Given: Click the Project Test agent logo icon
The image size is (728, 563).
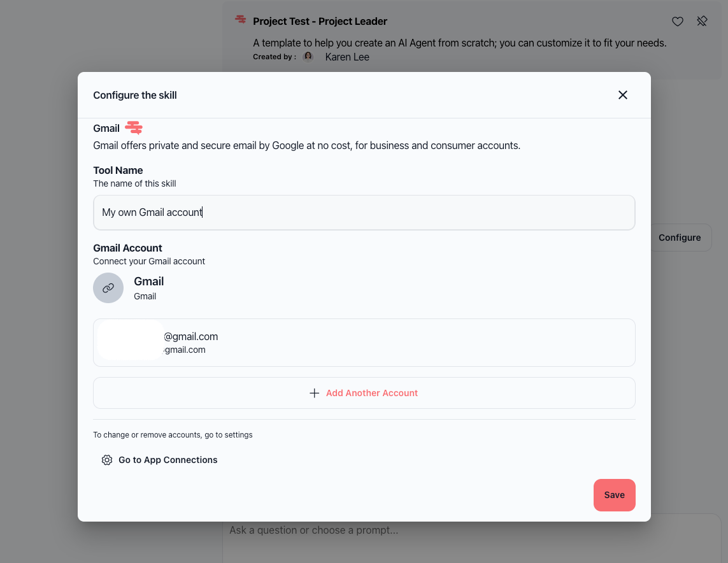Looking at the screenshot, I should pyautogui.click(x=241, y=19).
